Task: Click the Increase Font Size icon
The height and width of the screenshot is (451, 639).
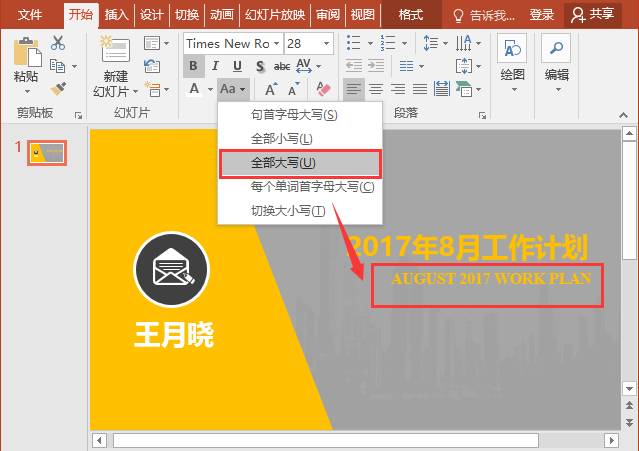Action: (271, 89)
